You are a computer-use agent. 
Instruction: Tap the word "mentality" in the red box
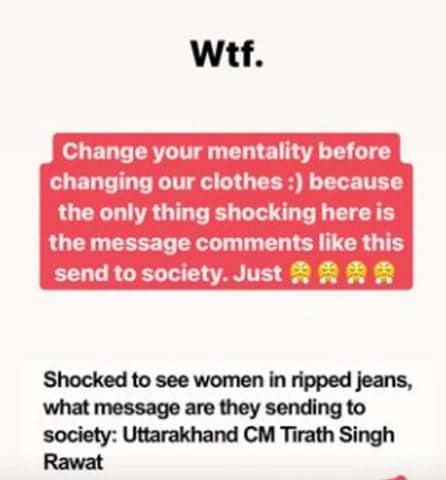click(x=260, y=152)
